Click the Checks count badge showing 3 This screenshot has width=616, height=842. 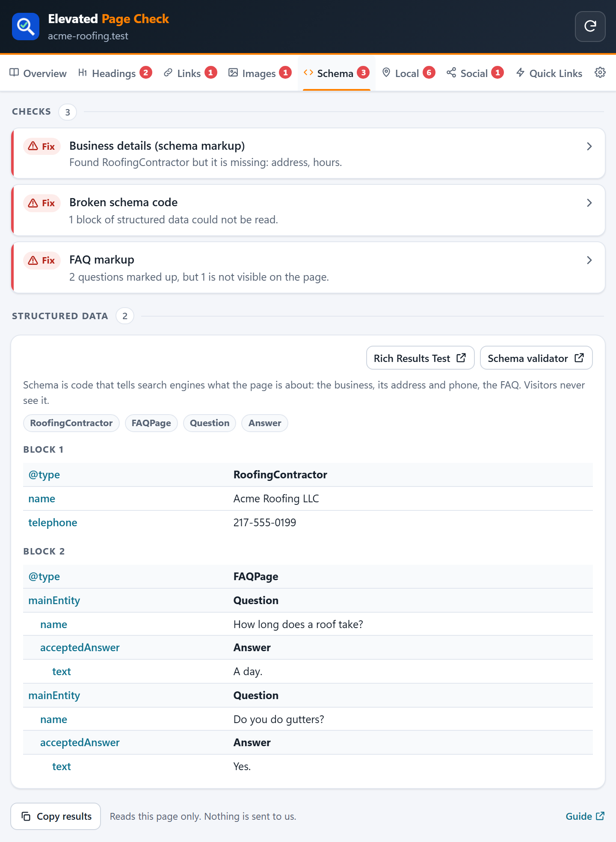click(x=68, y=112)
